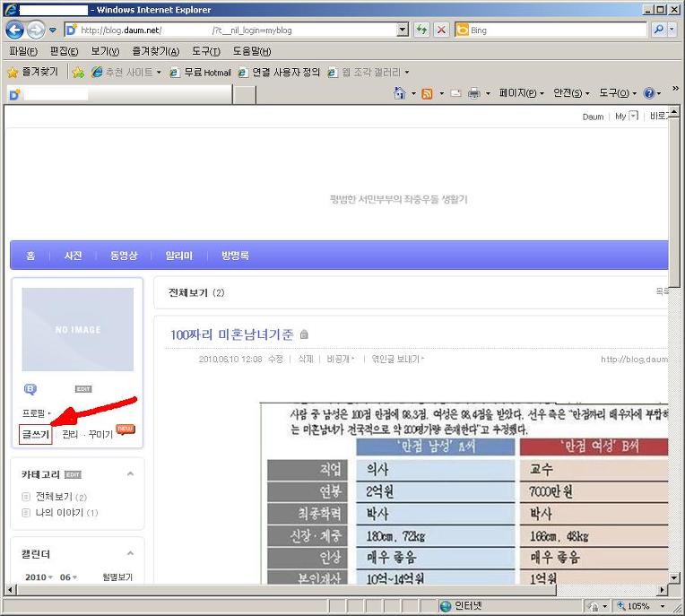The height and width of the screenshot is (616, 685).
Task: Open the 연결 사용자 정의 favorites link
Action: (279, 72)
